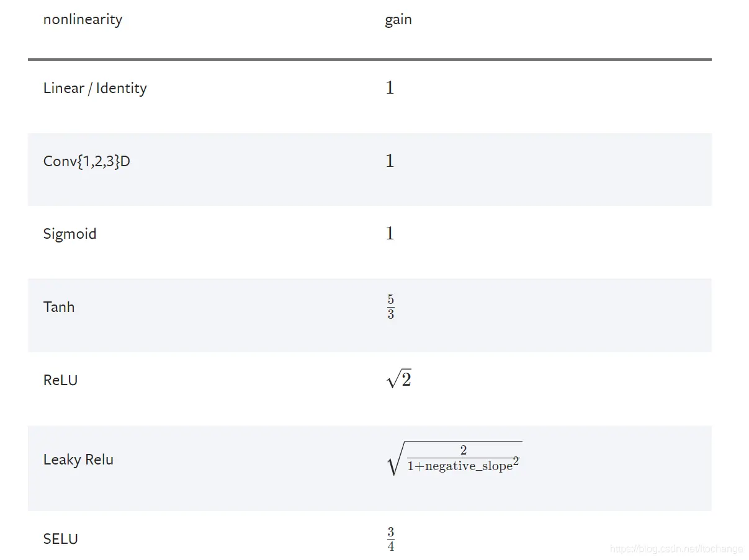Click the gain value 1 for Sigmoid
The width and height of the screenshot is (749, 560).
[x=390, y=233]
